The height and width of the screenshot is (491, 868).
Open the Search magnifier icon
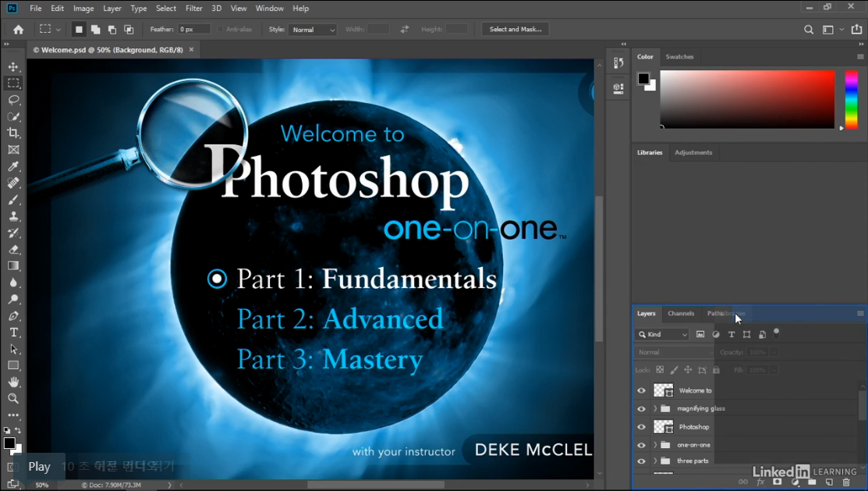809,30
